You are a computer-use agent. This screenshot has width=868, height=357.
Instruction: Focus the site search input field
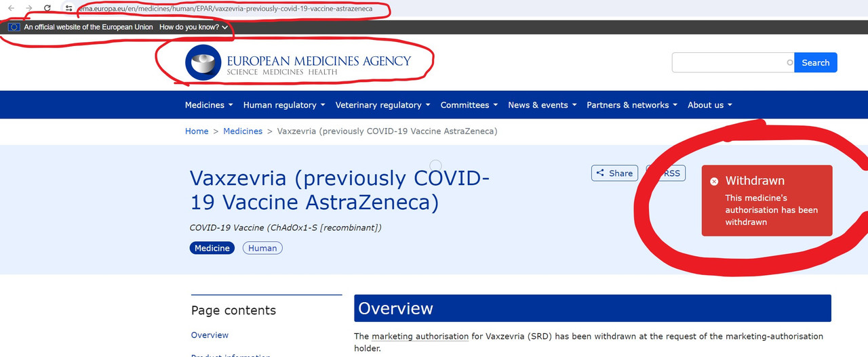click(x=733, y=62)
